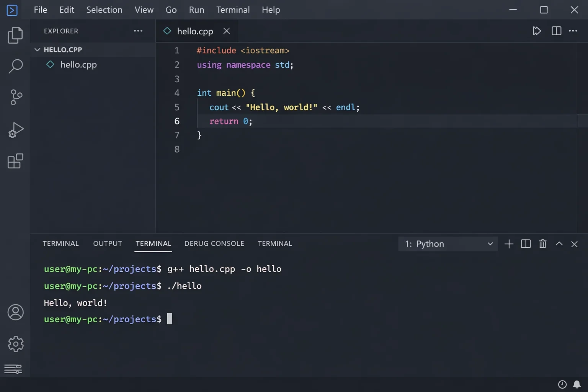The image size is (588, 392).
Task: Close the application window
Action: 574,10
